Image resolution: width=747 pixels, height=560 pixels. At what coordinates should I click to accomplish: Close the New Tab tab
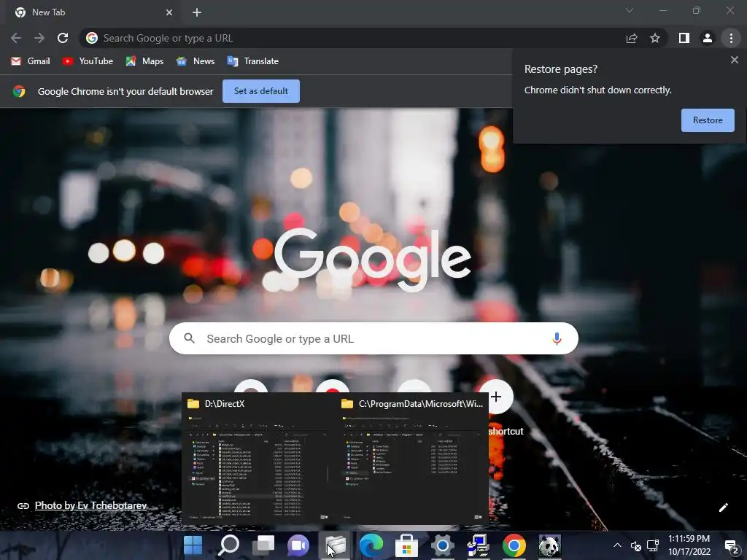click(169, 12)
